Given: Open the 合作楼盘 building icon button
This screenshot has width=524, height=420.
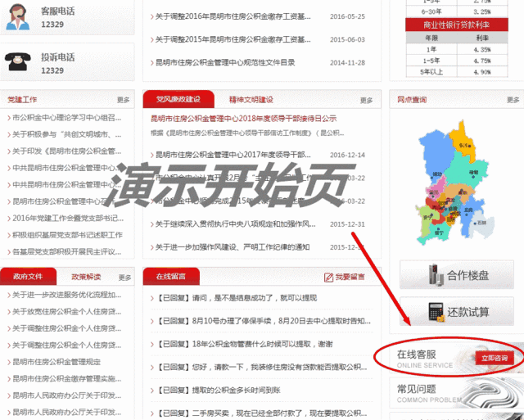Looking at the screenshot, I should 457,274.
